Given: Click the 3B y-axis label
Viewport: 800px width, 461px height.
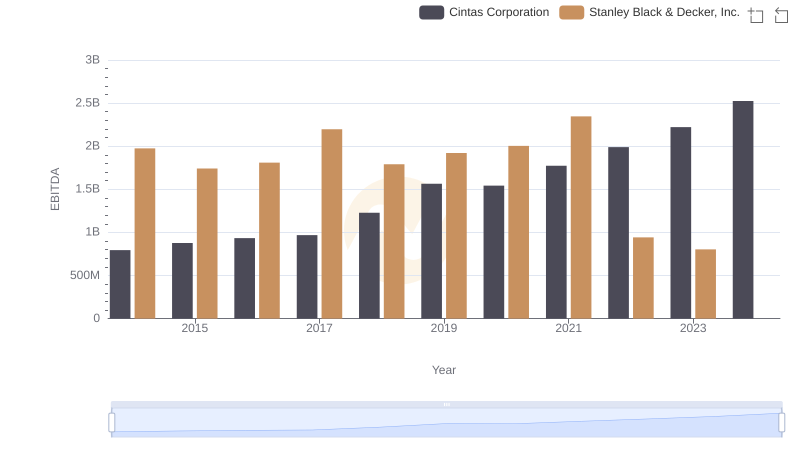Looking at the screenshot, I should click(x=93, y=60).
